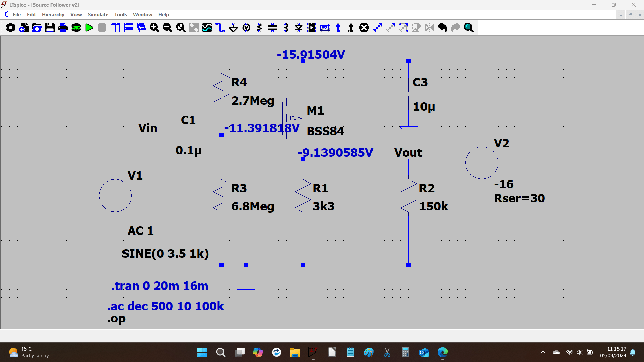Select the Duplicate tool
644x362 pixels.
click(377, 28)
